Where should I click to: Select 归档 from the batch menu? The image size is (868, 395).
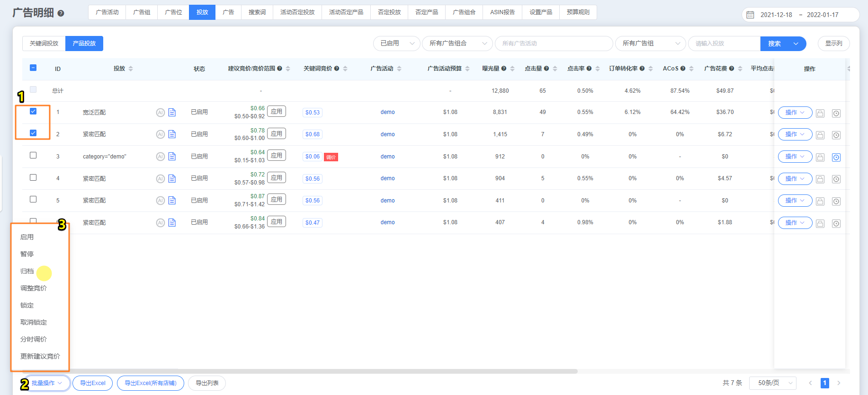pos(27,271)
